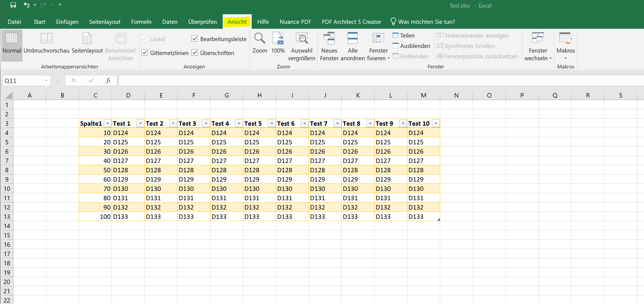Open the Test 7 filter dropdown
This screenshot has height=304, width=644.
[x=338, y=124]
